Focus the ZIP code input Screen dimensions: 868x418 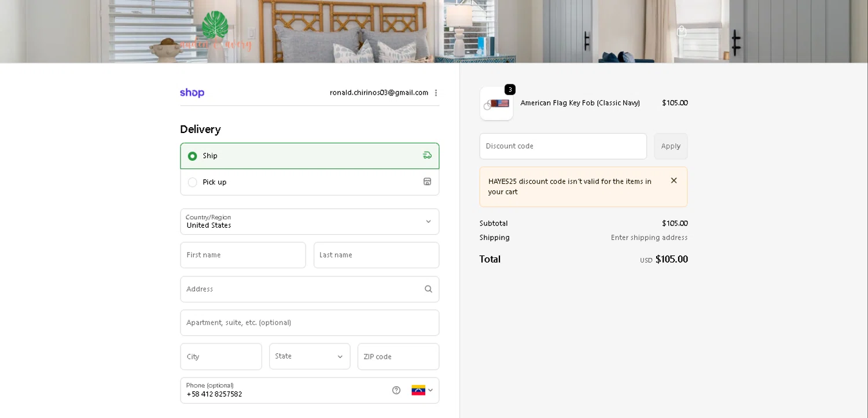click(x=398, y=357)
